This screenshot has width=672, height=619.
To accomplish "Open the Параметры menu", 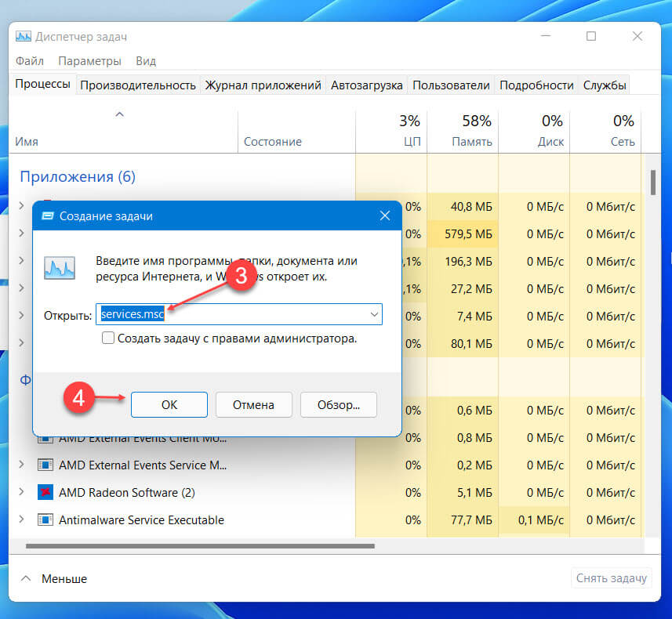I will coord(89,61).
